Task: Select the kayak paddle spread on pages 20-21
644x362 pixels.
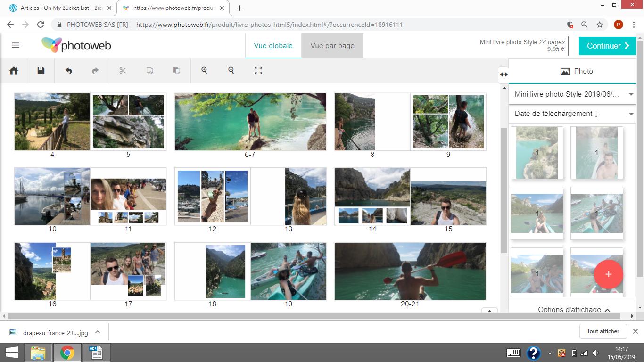Action: (x=410, y=271)
